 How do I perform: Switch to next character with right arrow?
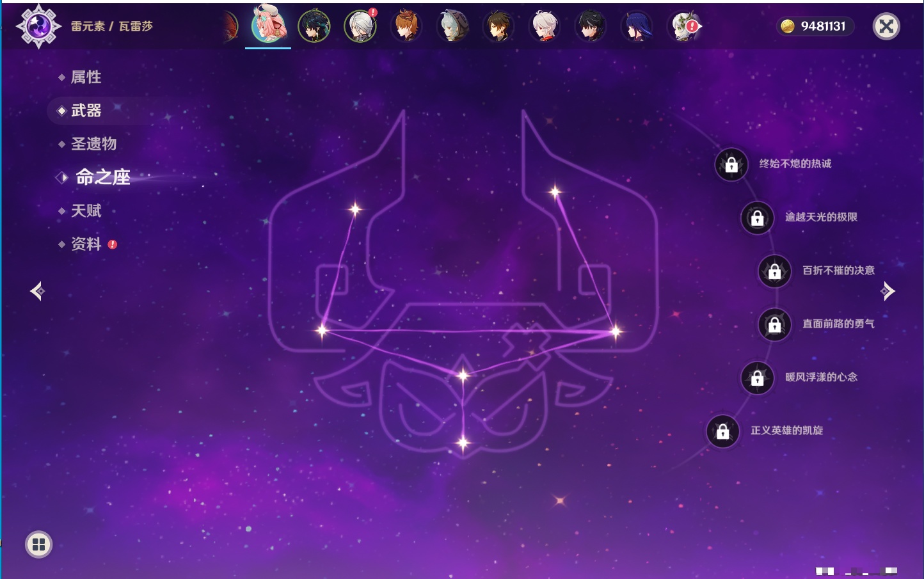(x=888, y=291)
